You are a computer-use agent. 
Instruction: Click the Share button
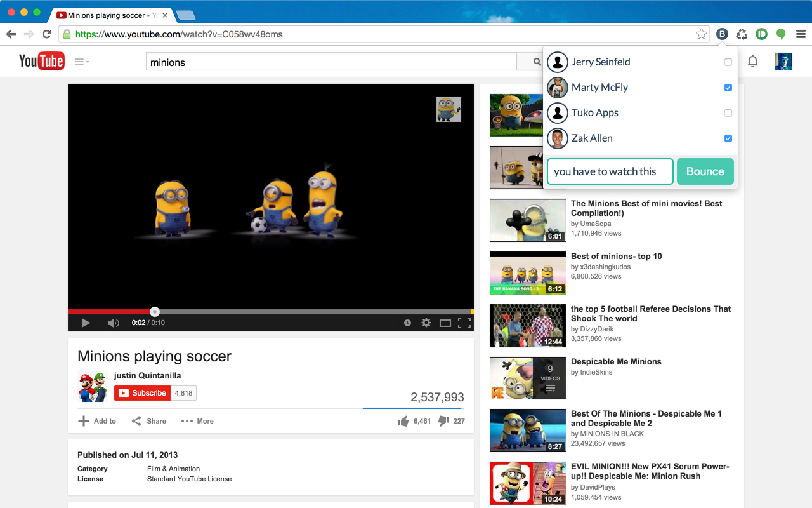pyautogui.click(x=149, y=421)
